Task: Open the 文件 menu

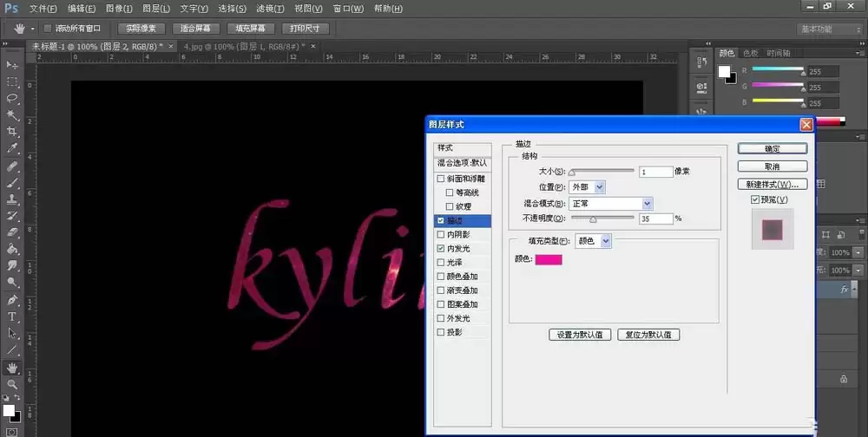Action: pyautogui.click(x=43, y=9)
